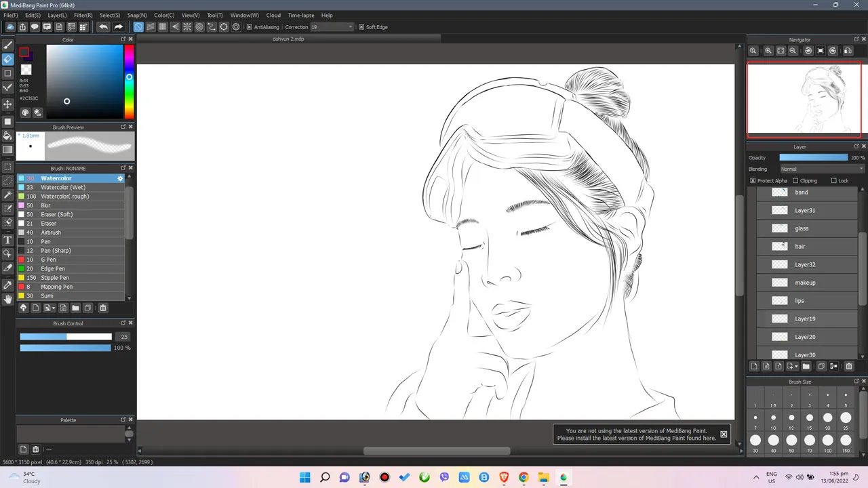Toggle the AntiAliasing checkbox
868x488 pixels.
click(x=249, y=27)
